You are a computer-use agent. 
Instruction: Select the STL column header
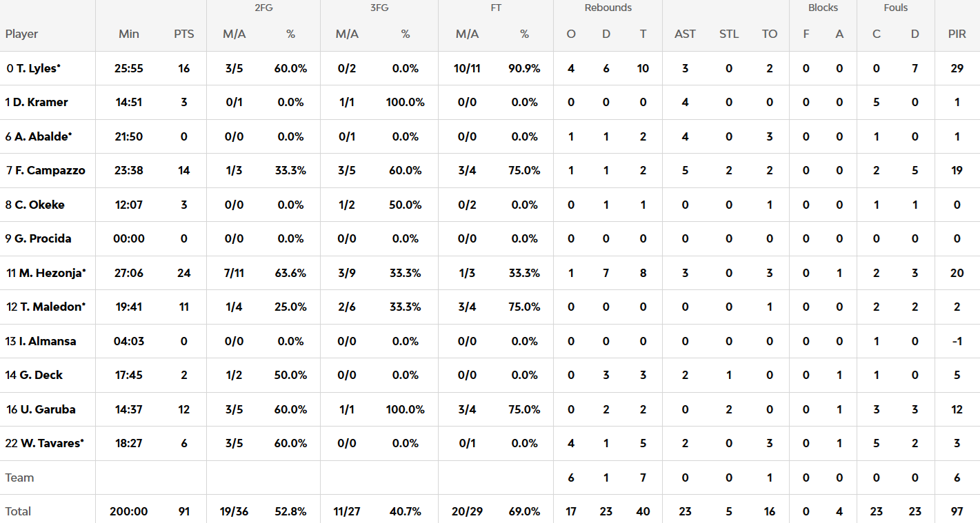pos(729,34)
